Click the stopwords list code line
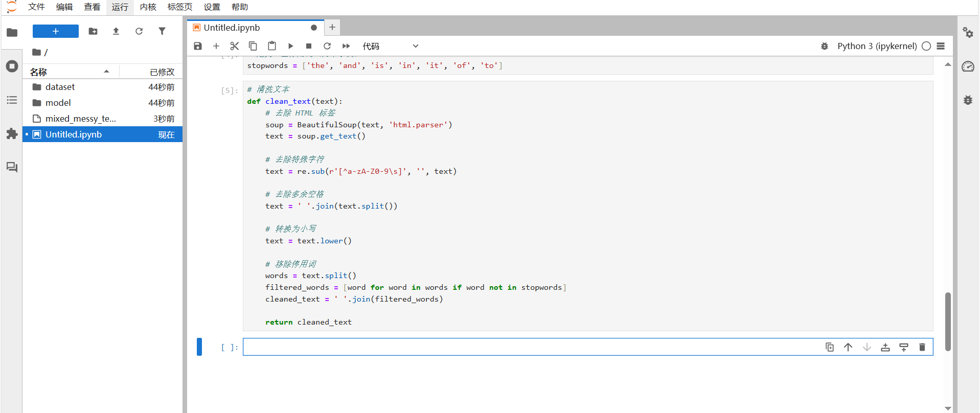The height and width of the screenshot is (413, 980). (x=375, y=65)
